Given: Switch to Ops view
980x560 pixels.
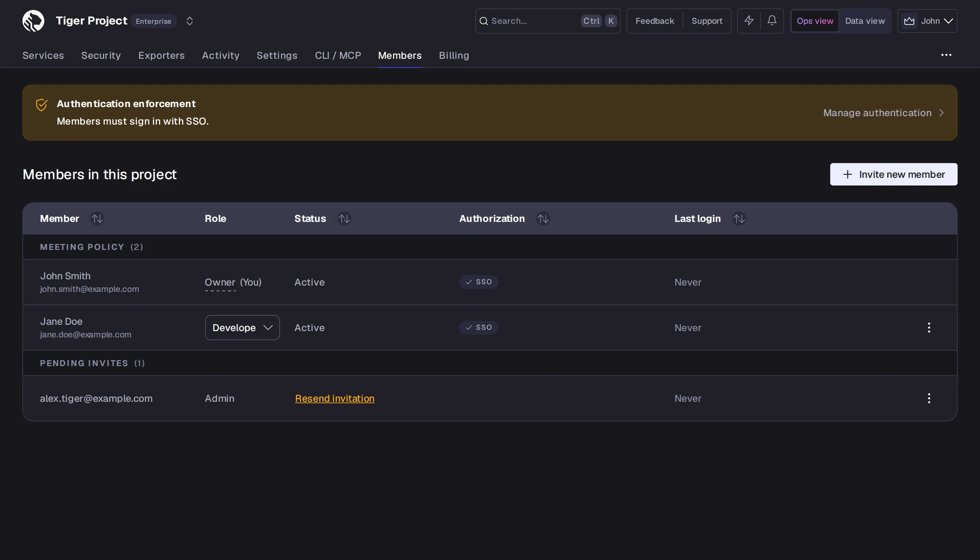Looking at the screenshot, I should tap(815, 21).
